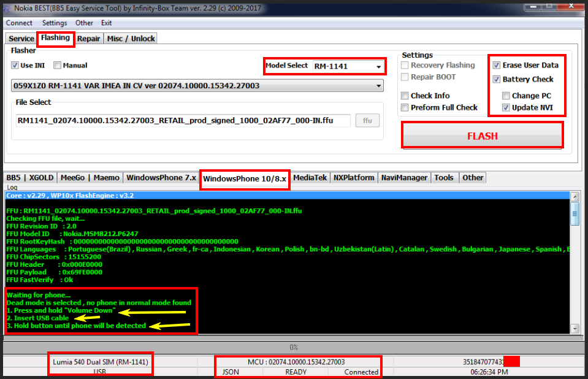Open the WindowsPhone 7.x tab
Screen dimensions: 588x379
tap(161, 178)
